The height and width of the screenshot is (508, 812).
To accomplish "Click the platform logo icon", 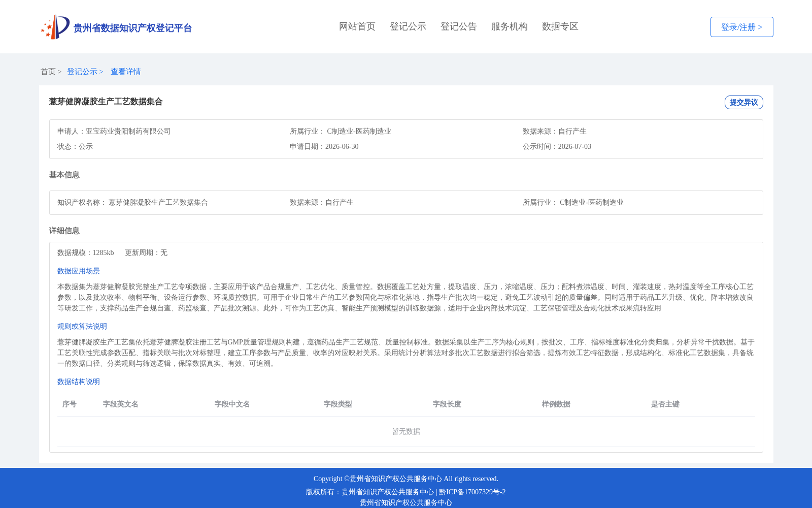I will coord(55,27).
